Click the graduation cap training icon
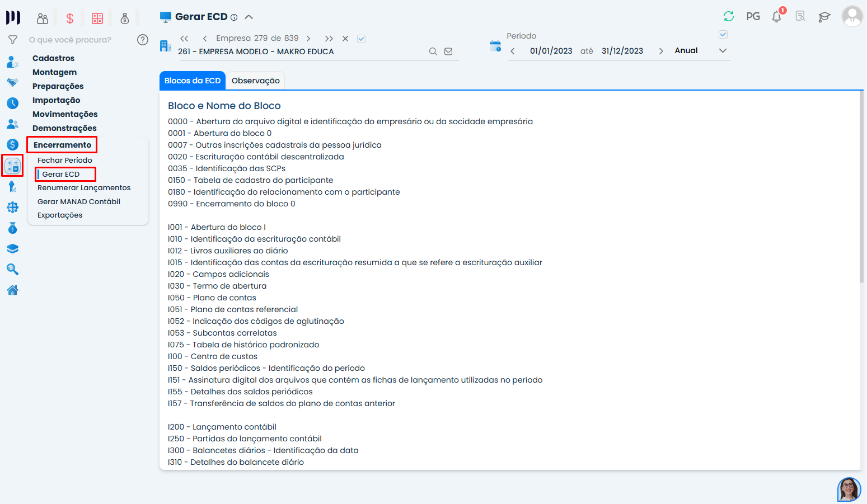The height and width of the screenshot is (504, 867). pyautogui.click(x=824, y=17)
